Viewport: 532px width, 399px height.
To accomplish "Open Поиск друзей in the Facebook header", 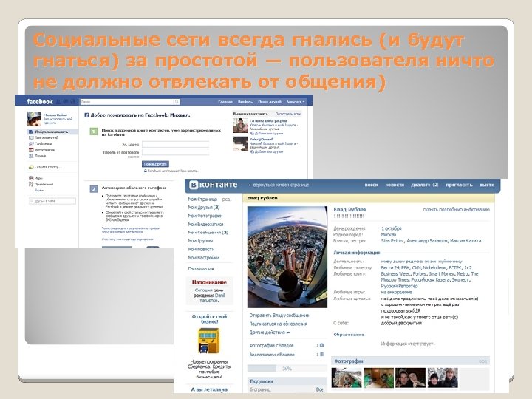I will click(270, 102).
